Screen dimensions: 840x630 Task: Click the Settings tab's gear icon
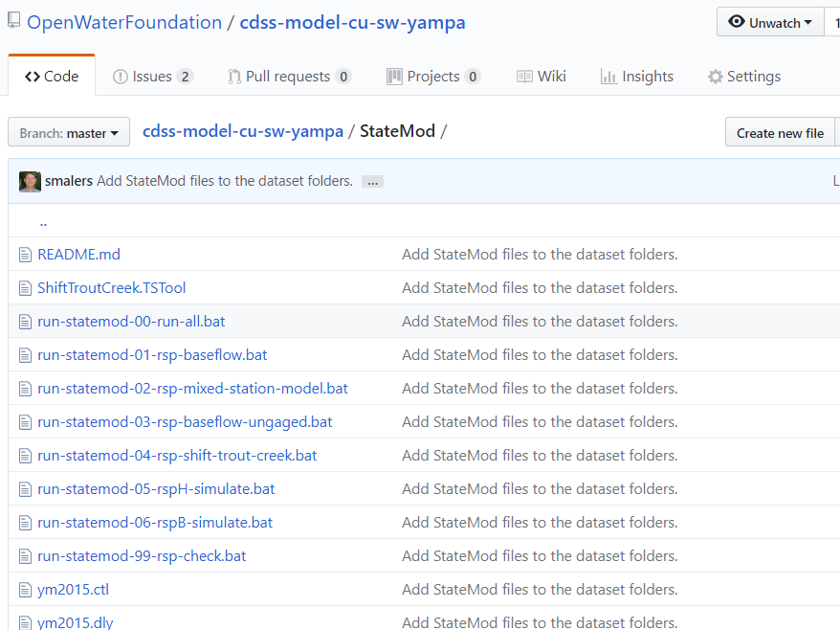716,77
